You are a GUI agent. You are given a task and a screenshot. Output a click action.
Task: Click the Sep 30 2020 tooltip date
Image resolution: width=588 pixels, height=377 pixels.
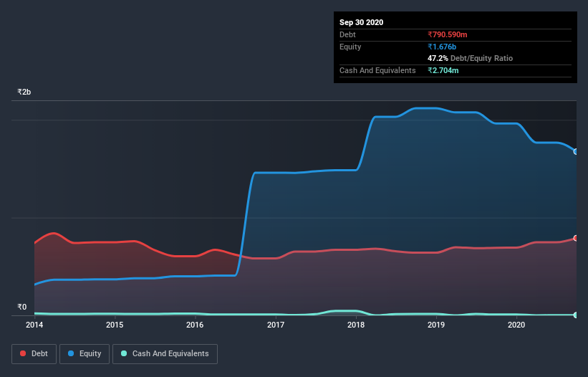(x=362, y=22)
